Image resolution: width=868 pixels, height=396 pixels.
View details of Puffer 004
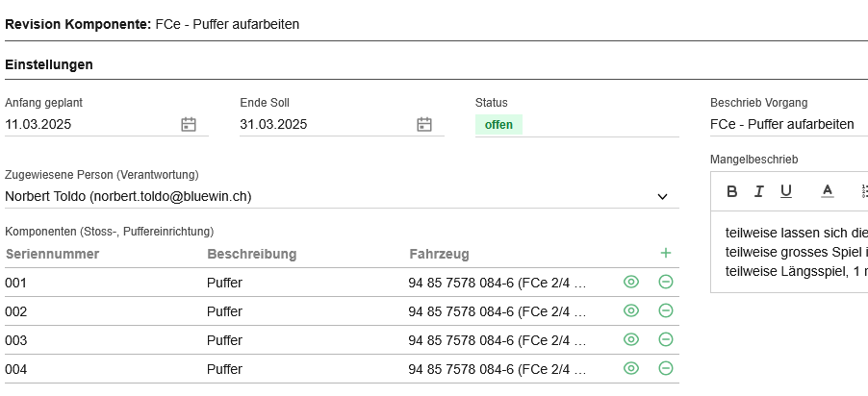point(631,368)
